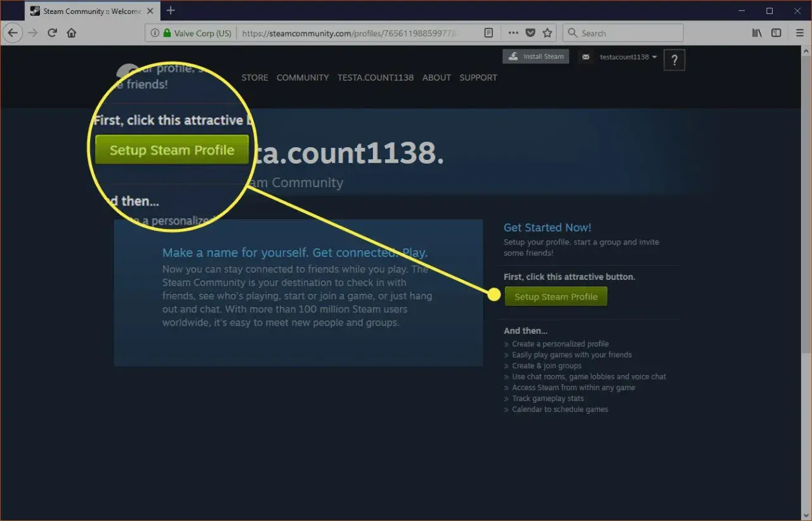Click the Steam help question mark box
The height and width of the screenshot is (521, 812).
(674, 61)
